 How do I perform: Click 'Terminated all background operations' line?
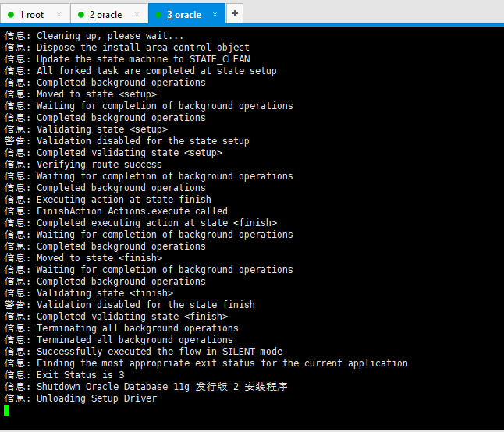(x=119, y=340)
